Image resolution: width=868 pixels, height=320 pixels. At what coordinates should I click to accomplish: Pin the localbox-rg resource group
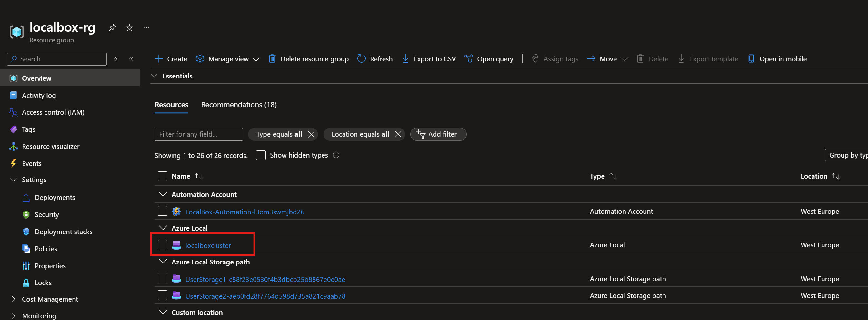coord(112,28)
